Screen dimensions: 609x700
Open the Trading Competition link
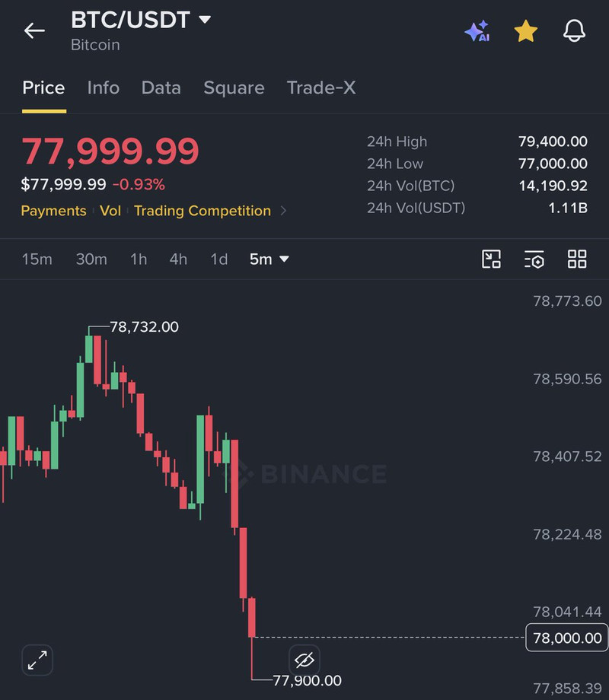pos(202,210)
